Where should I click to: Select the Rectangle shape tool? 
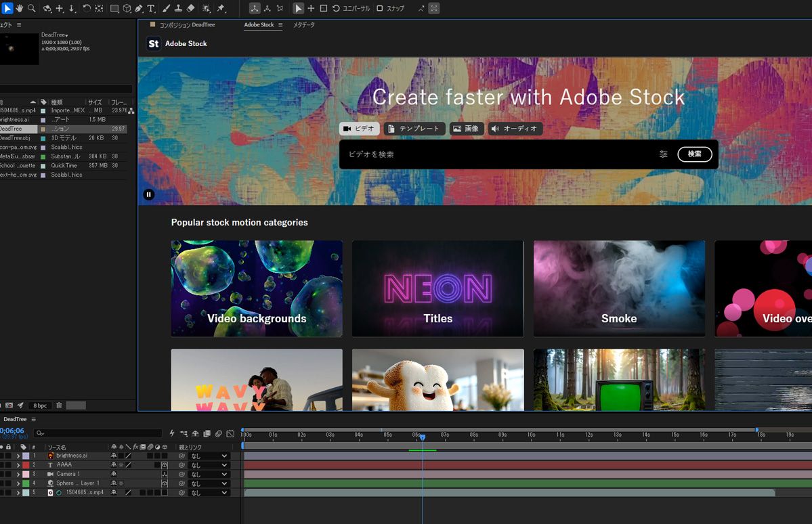coord(114,8)
